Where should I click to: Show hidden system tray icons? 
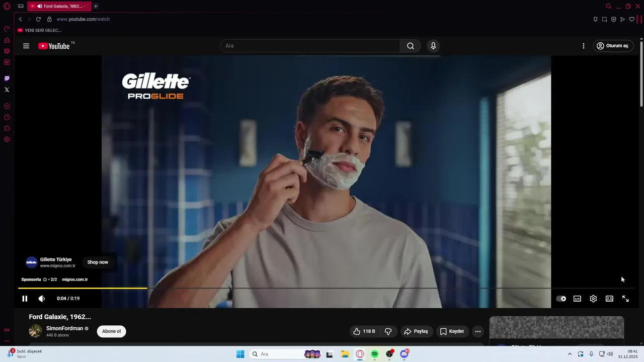click(x=570, y=354)
